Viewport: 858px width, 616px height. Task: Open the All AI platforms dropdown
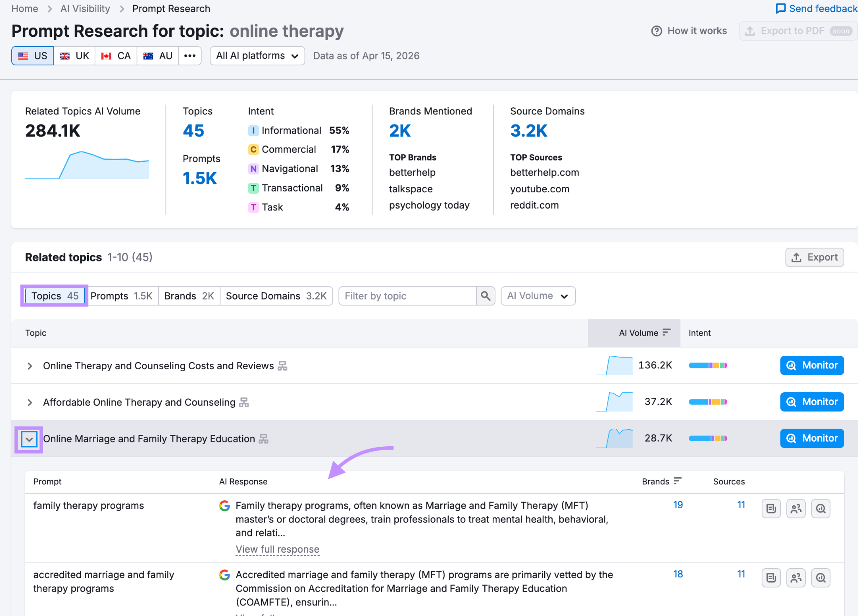tap(257, 56)
